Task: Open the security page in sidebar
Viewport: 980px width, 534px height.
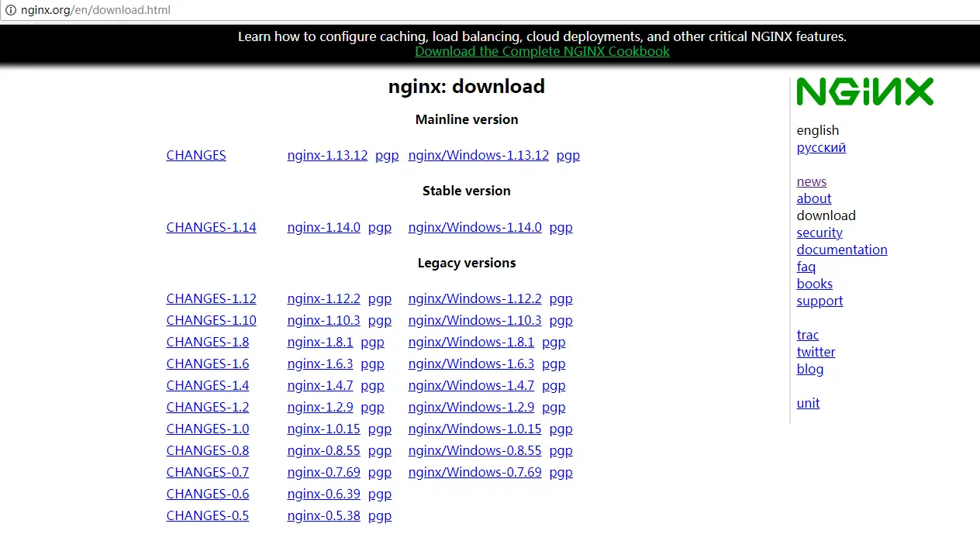Action: click(x=820, y=233)
